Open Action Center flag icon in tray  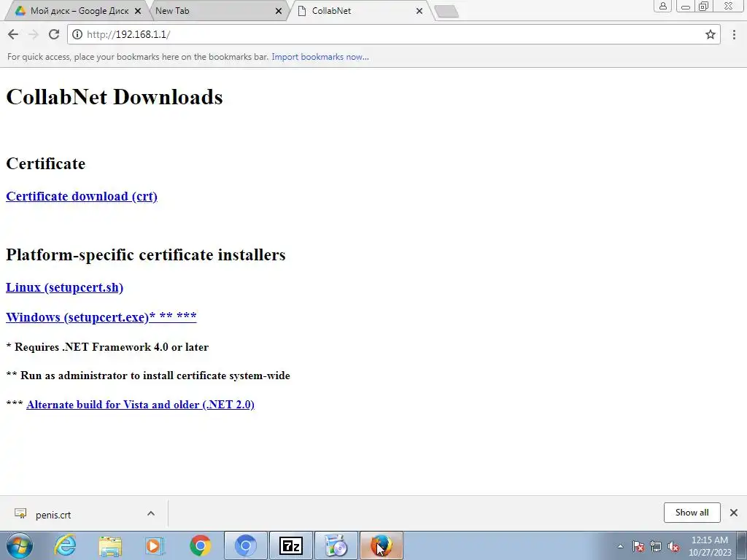click(x=638, y=546)
